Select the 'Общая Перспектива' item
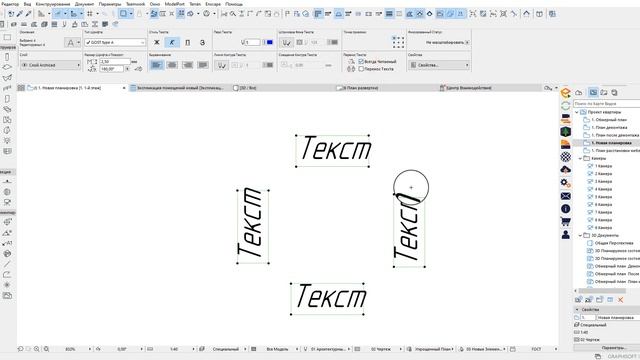The width and height of the screenshot is (640, 360). tap(613, 243)
